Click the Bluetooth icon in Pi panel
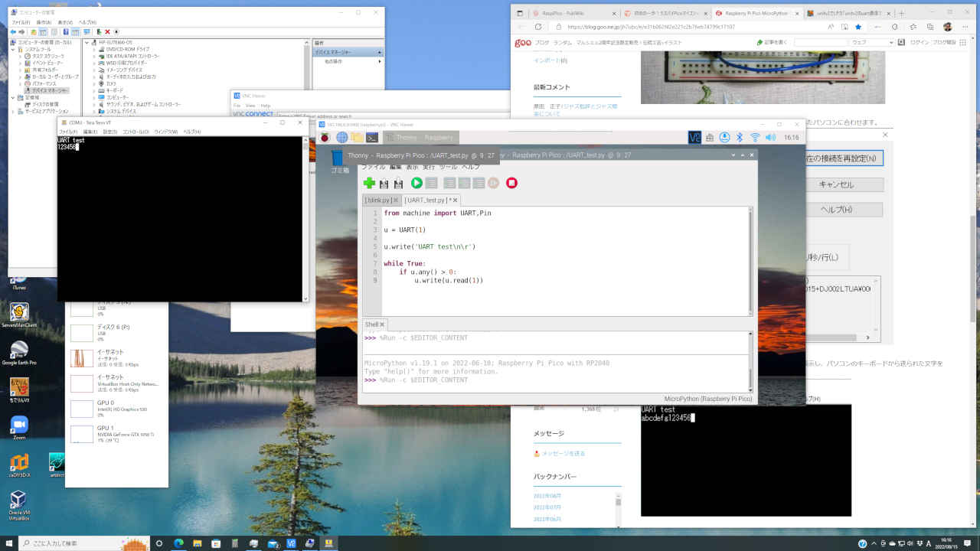The image size is (980, 551). coord(740,137)
